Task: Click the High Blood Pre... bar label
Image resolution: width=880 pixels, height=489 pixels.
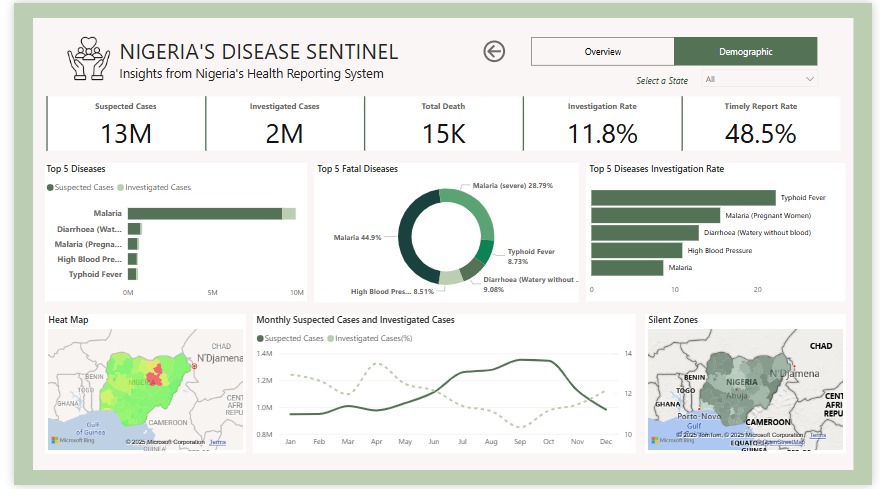Action: (x=89, y=259)
